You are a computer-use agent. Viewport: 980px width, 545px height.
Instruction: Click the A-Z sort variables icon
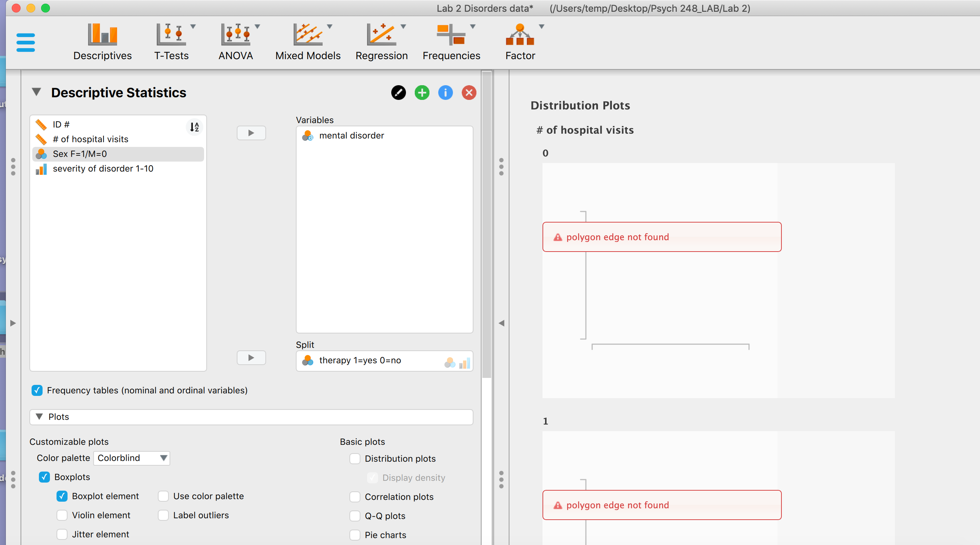coord(195,127)
